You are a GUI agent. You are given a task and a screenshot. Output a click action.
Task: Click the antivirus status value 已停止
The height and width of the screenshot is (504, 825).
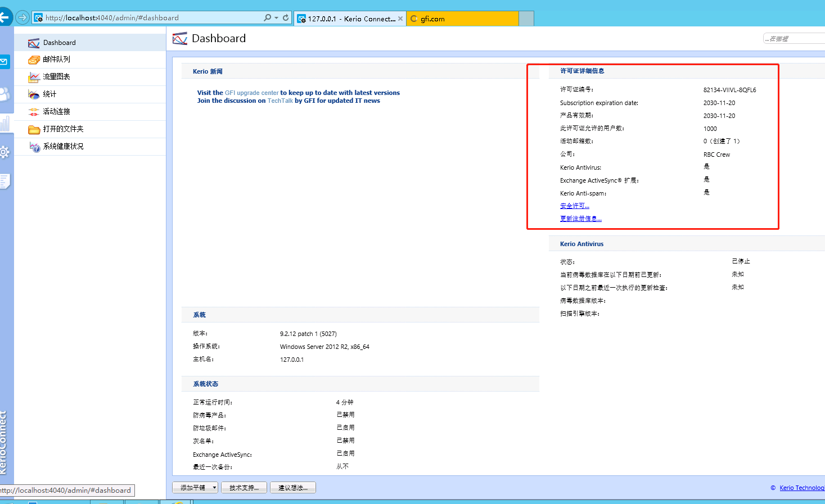(741, 261)
